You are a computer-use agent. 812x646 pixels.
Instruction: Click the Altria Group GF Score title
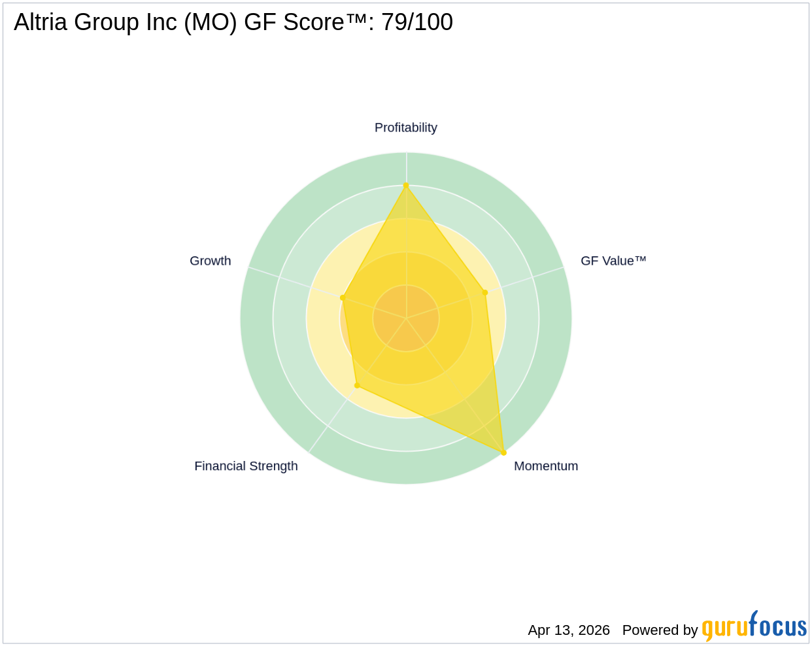[233, 22]
